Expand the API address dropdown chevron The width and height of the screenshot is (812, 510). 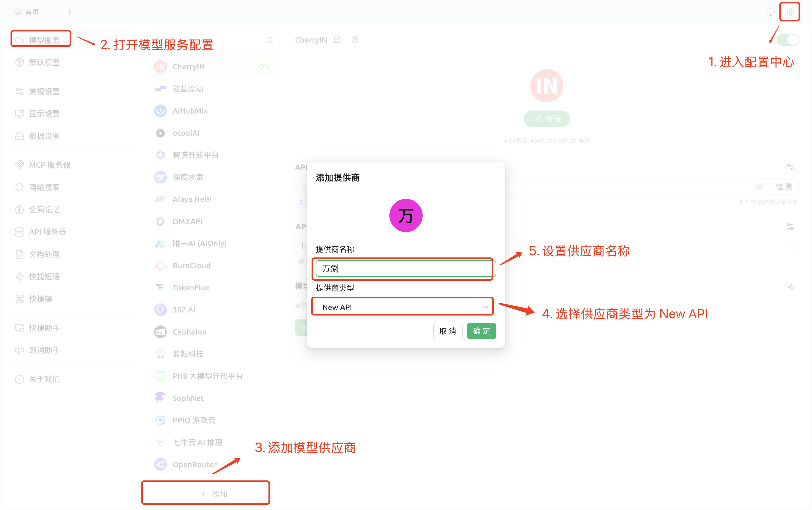pyautogui.click(x=788, y=246)
